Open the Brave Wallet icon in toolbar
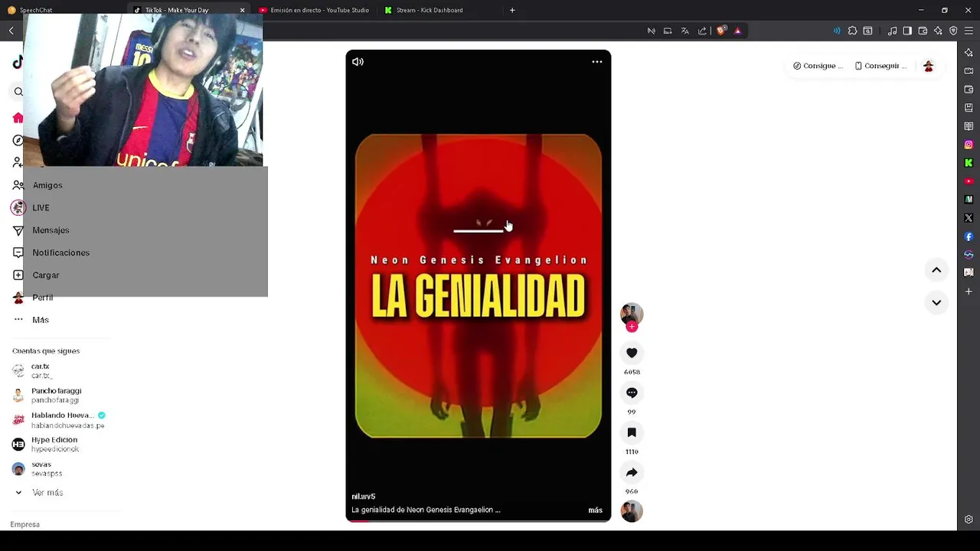Viewport: 980px width, 551px height. point(923,31)
